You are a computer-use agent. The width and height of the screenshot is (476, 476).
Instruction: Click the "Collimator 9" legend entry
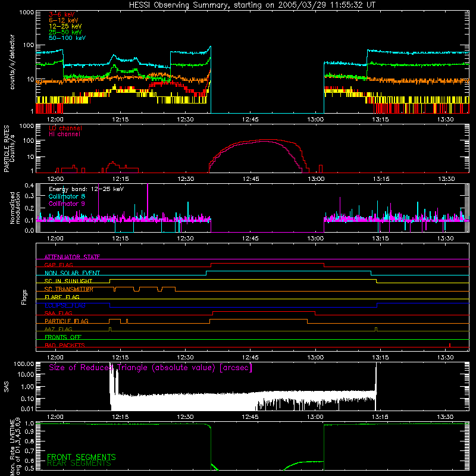[x=67, y=203]
